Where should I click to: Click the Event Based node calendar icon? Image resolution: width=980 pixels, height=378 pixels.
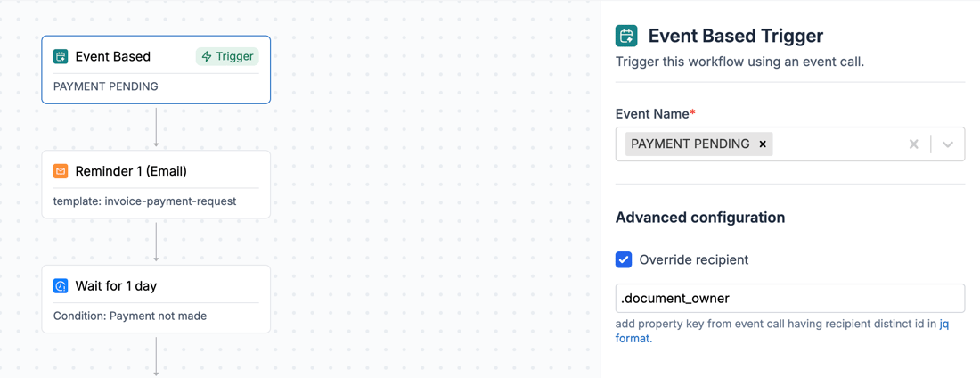pos(61,57)
